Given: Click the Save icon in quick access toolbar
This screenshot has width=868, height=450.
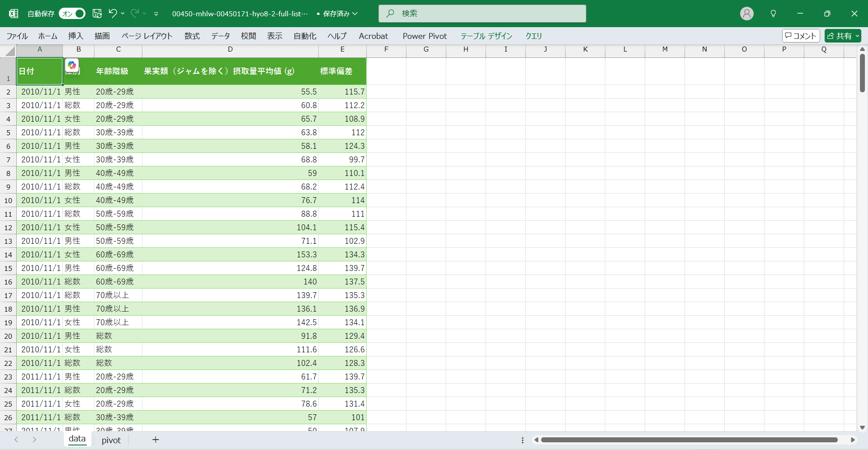Looking at the screenshot, I should (97, 14).
